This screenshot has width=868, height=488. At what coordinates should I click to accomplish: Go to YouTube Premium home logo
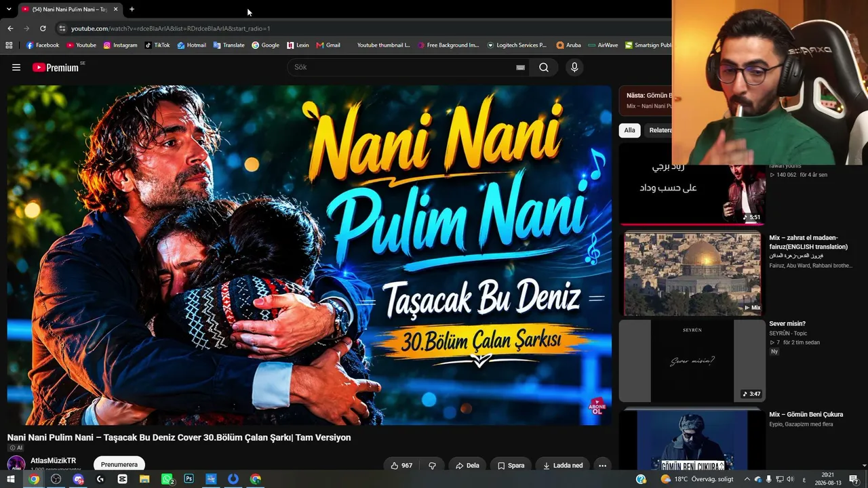[x=55, y=67]
